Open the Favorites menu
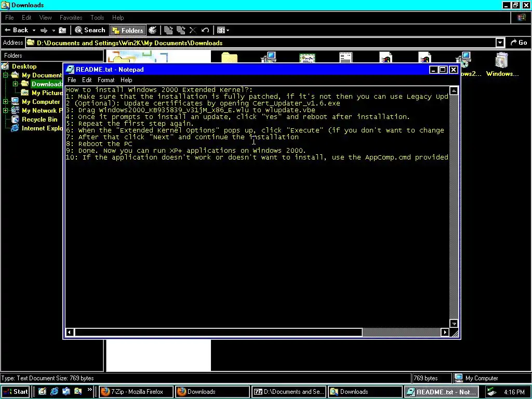532x399 pixels. coord(71,18)
